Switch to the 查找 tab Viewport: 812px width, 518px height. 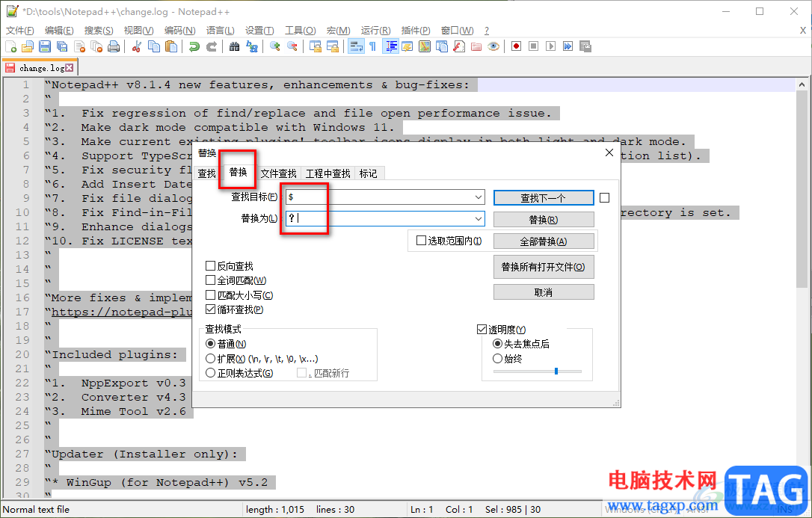(x=206, y=173)
